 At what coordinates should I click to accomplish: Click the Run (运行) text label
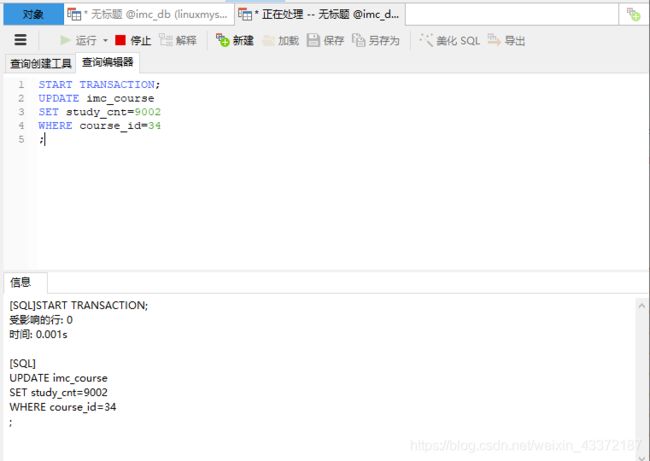[x=86, y=41]
